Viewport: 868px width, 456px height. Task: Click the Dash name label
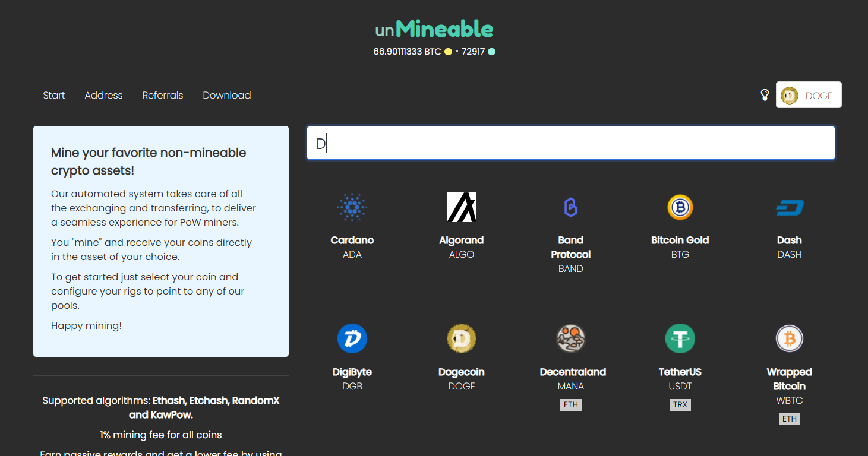(x=790, y=240)
